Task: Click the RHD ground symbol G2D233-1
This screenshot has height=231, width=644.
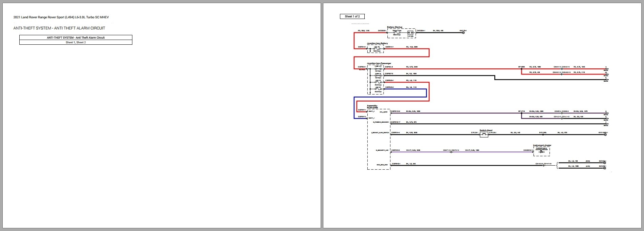Action: coord(604,163)
